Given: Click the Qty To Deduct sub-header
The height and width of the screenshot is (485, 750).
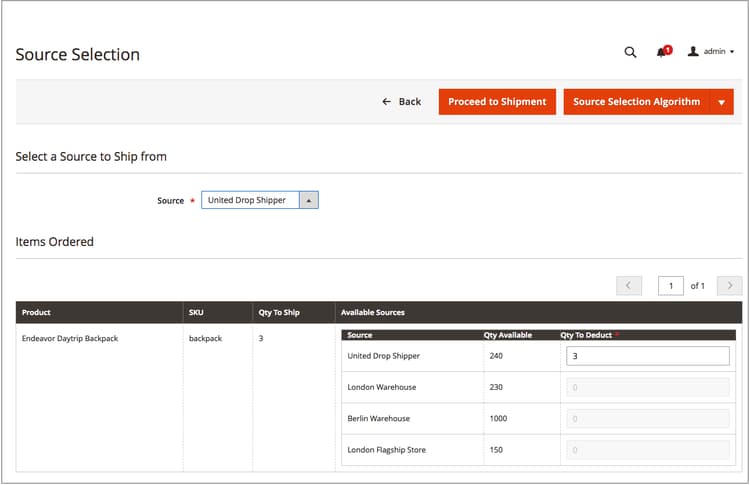Looking at the screenshot, I should 586,335.
